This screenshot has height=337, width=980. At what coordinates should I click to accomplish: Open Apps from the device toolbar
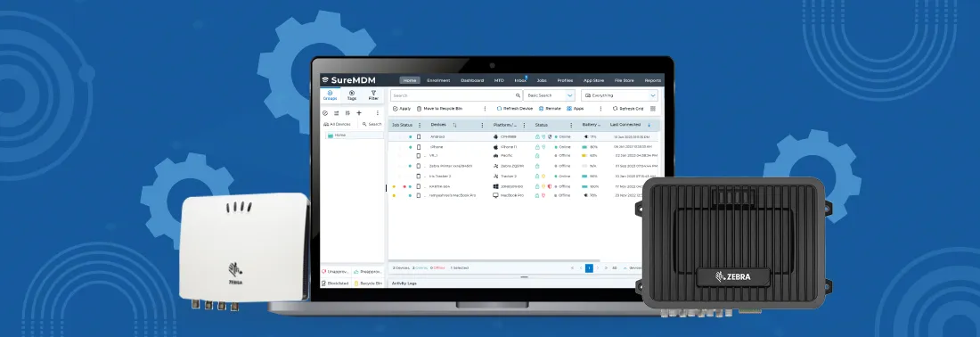click(x=575, y=108)
